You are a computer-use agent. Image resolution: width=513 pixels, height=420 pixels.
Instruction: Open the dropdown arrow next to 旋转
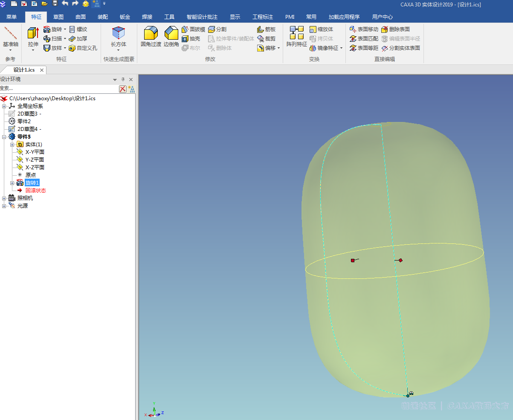(65, 29)
